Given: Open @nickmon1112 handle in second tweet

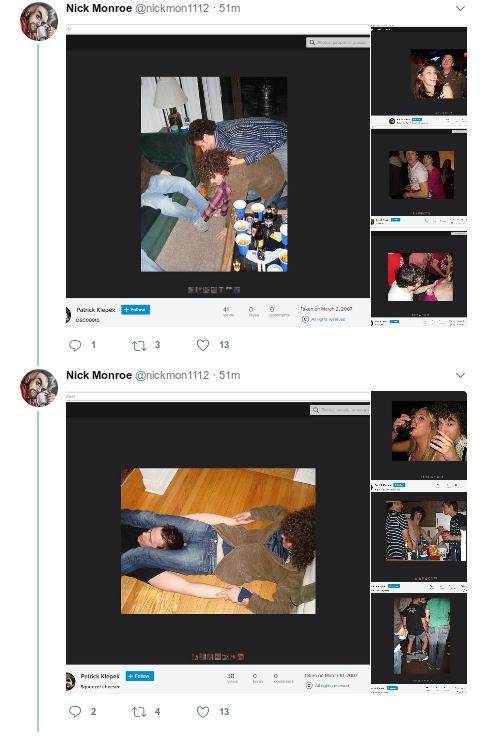Looking at the screenshot, I should tap(172, 375).
